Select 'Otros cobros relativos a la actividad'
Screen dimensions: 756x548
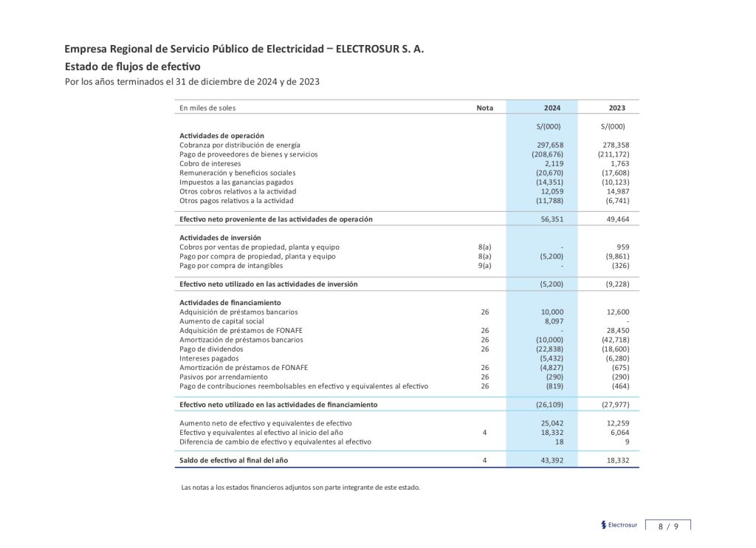click(238, 191)
